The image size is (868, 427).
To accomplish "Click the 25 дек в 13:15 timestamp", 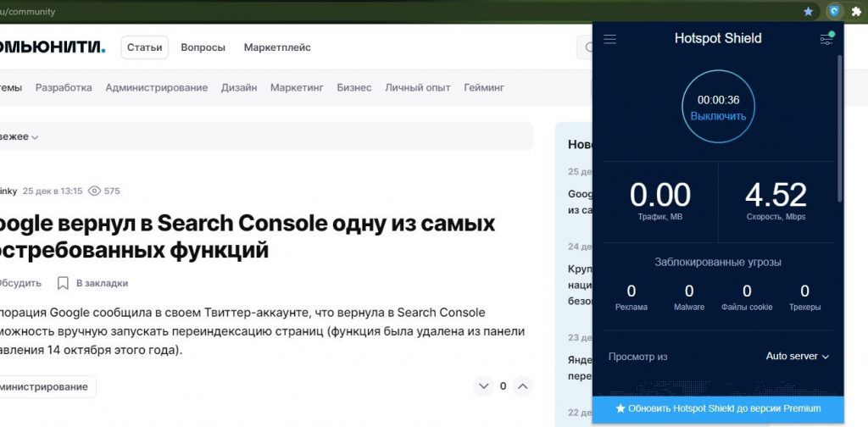I will coord(53,191).
